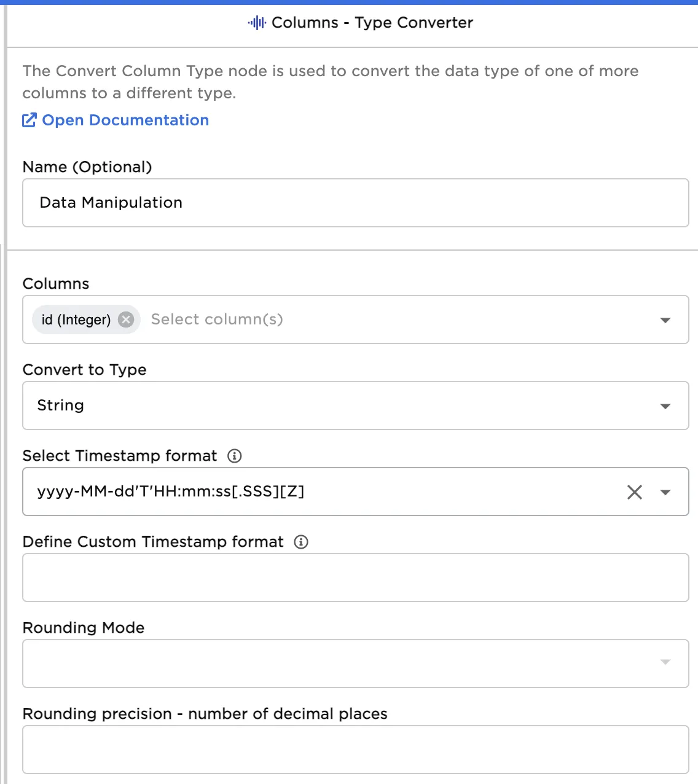Click into the Name (Optional) text field
This screenshot has height=784, width=698.
tap(355, 203)
